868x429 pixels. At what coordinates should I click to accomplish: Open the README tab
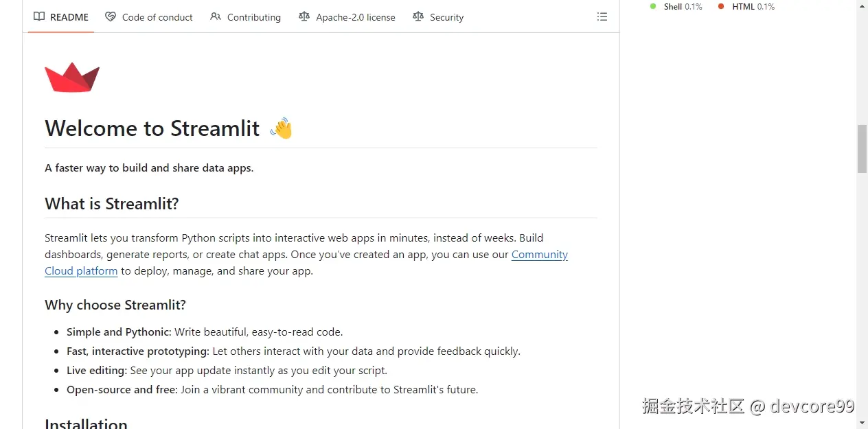pos(61,17)
